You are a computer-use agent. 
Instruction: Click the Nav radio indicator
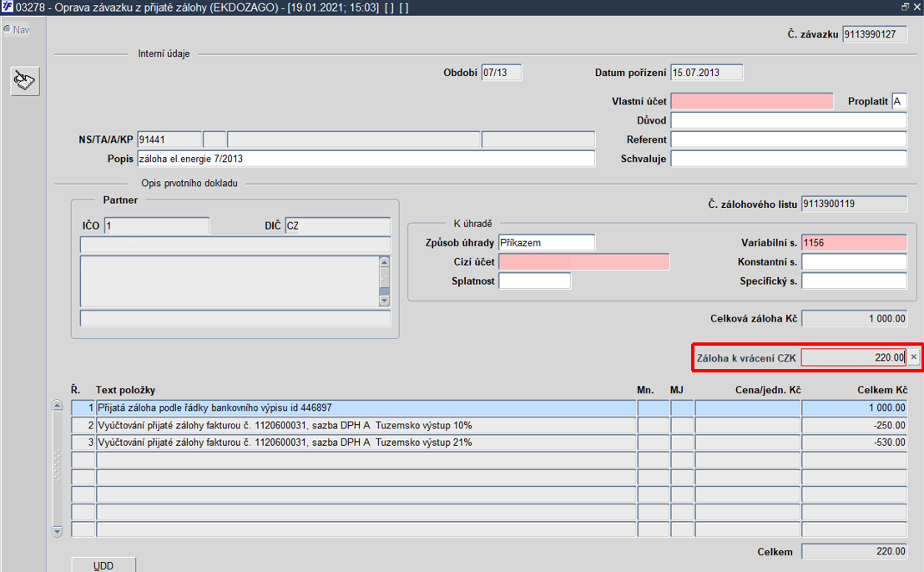pos(7,29)
